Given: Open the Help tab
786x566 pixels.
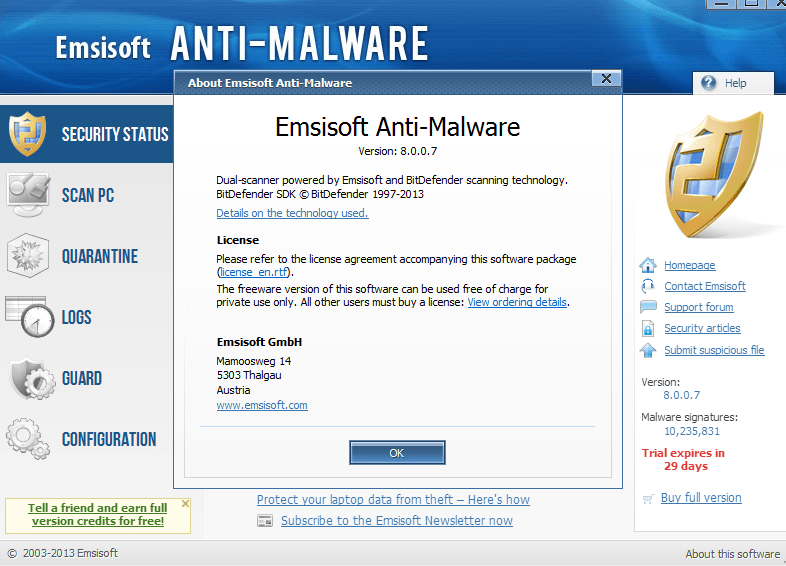Looking at the screenshot, I should pos(733,83).
